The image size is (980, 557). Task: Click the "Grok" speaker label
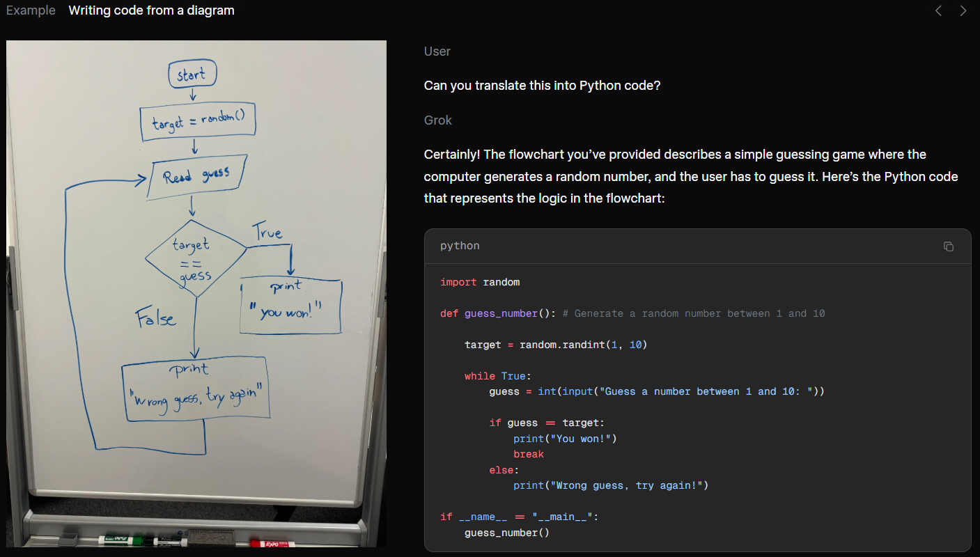437,120
